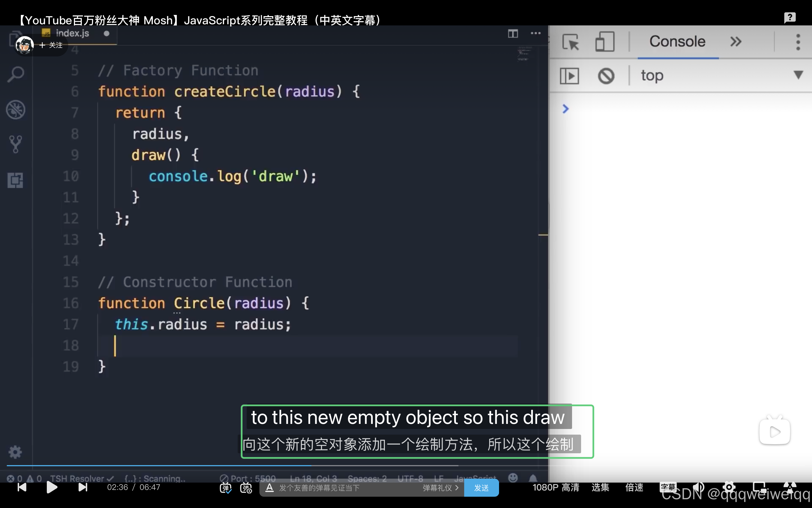This screenshot has width=812, height=508.
Task: Click the Factory Function comment
Action: [178, 70]
